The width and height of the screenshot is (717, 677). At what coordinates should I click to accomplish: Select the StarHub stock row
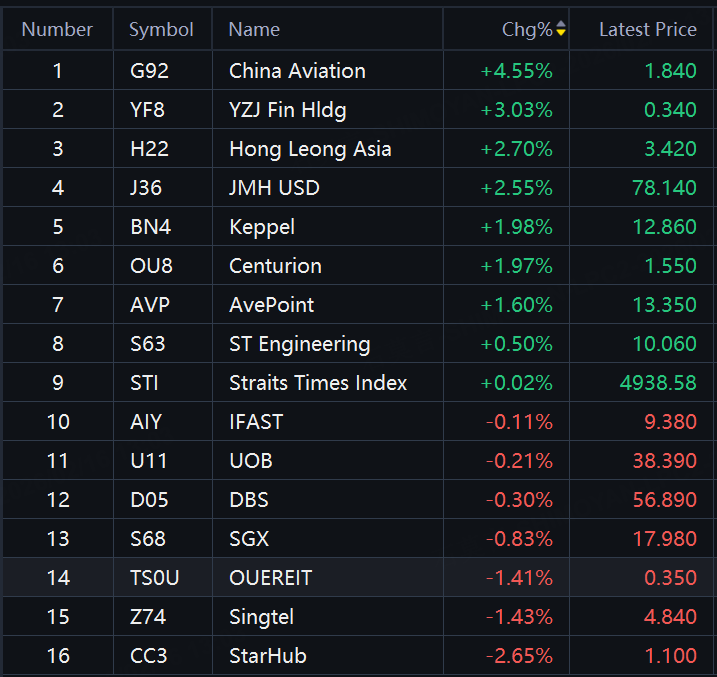267,656
